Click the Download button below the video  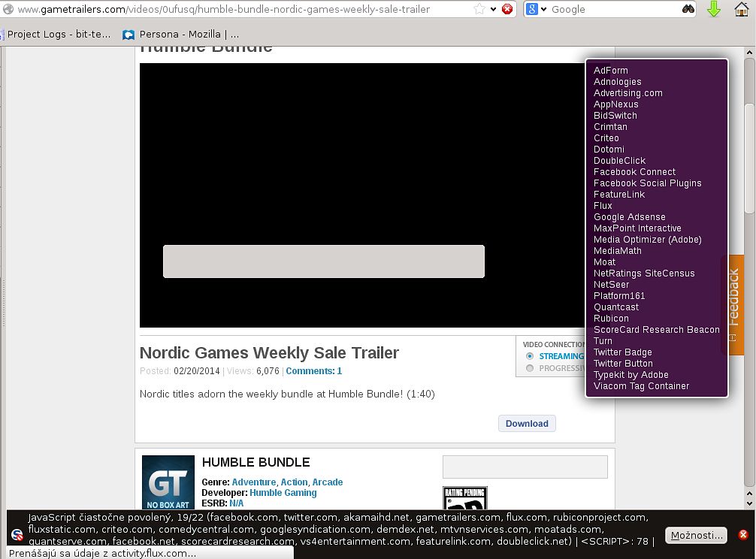pos(527,424)
